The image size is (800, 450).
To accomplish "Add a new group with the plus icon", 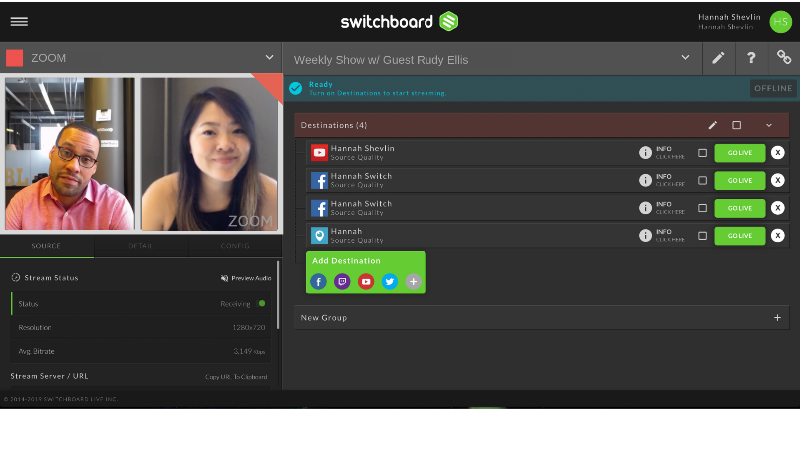I will point(777,317).
